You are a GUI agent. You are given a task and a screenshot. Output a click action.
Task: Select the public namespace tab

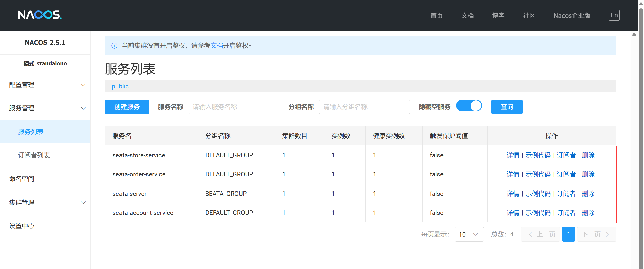pyautogui.click(x=120, y=86)
